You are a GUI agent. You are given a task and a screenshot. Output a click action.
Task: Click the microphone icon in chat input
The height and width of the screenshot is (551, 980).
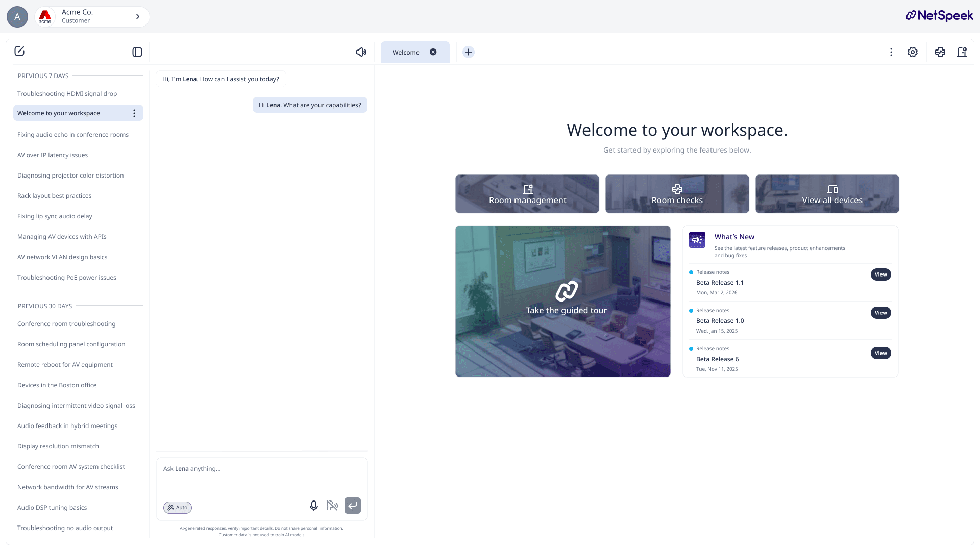click(314, 506)
